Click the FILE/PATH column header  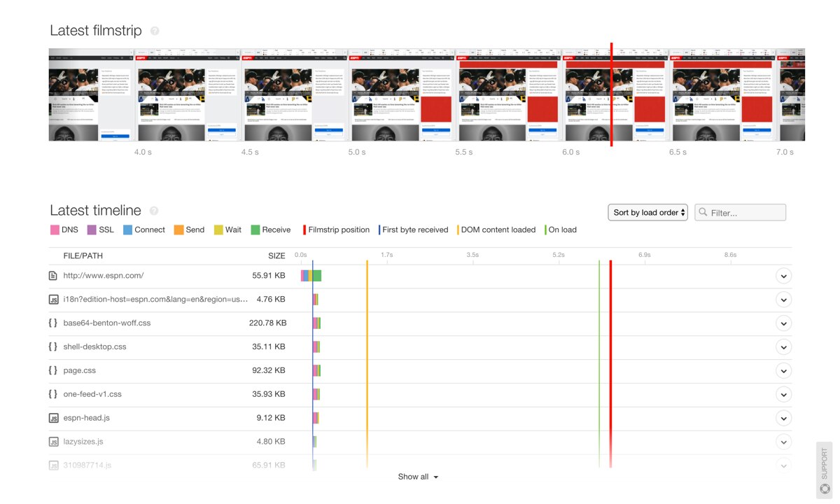click(x=83, y=255)
